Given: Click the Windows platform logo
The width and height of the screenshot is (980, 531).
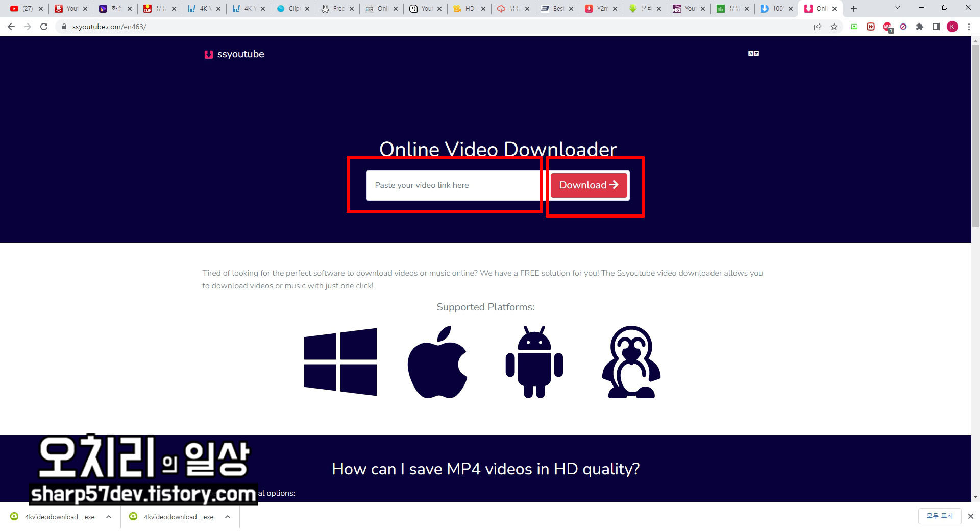Looking at the screenshot, I should click(x=340, y=362).
